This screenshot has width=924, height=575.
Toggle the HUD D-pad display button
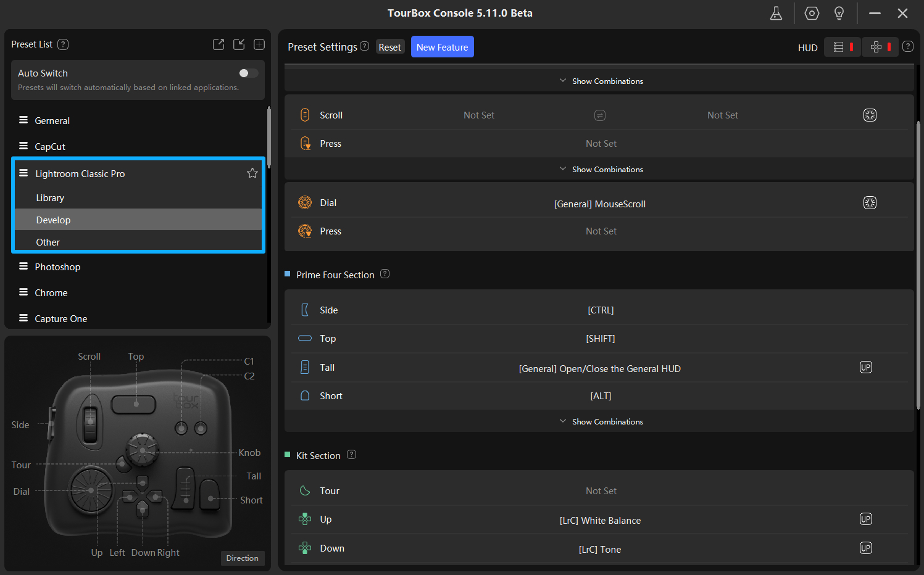click(x=880, y=48)
